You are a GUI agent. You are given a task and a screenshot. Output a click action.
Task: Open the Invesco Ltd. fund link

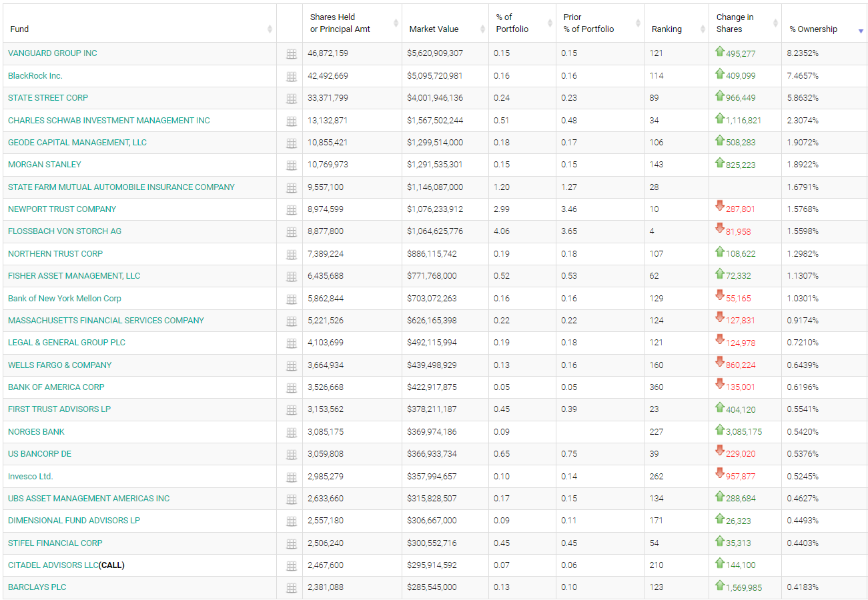(31, 476)
